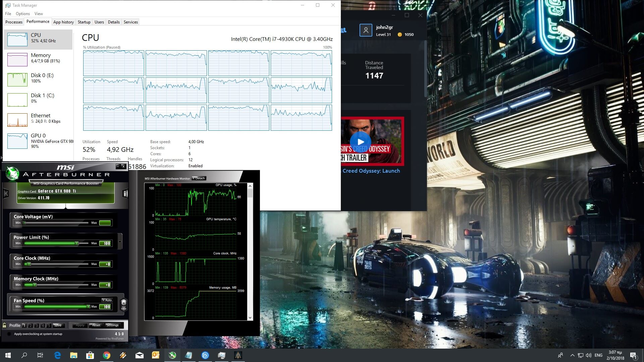This screenshot has width=644, height=362.
Task: Play the Assassin's Creed Odyssey trailer
Action: pos(360,142)
